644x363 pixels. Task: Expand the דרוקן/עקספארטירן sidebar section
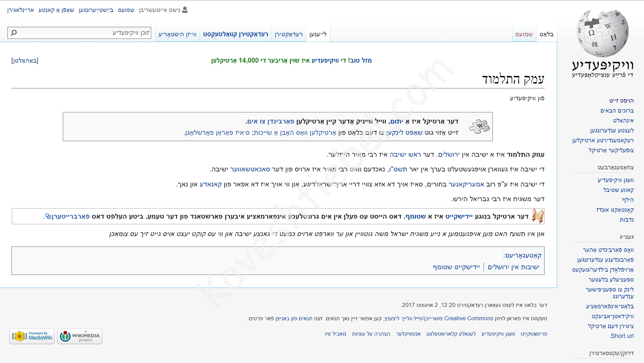[x=611, y=353]
